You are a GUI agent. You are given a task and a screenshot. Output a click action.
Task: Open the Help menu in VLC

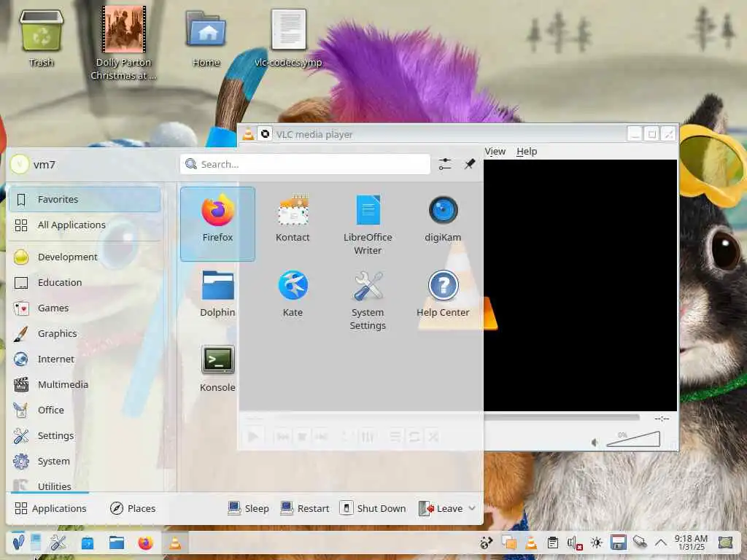527,152
